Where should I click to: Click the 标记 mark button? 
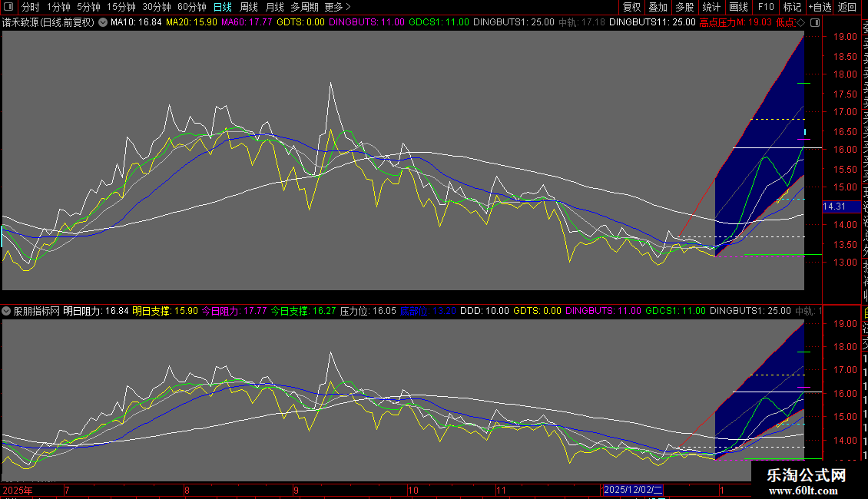792,7
